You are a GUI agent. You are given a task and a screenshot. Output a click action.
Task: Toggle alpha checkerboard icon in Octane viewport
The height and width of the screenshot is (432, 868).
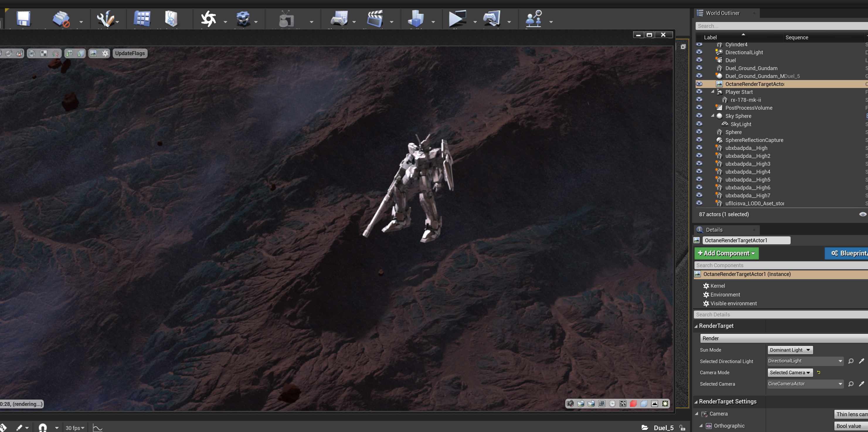coord(44,53)
